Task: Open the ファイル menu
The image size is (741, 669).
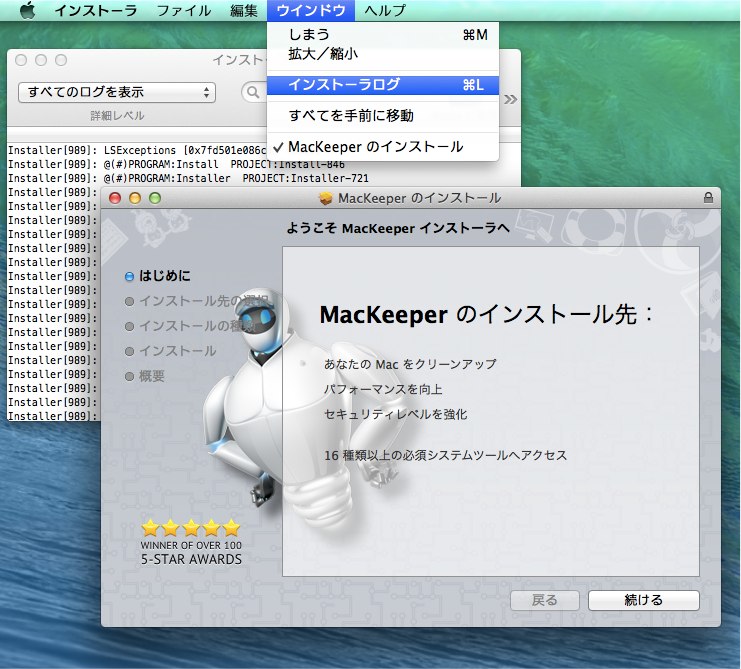Action: point(184,10)
